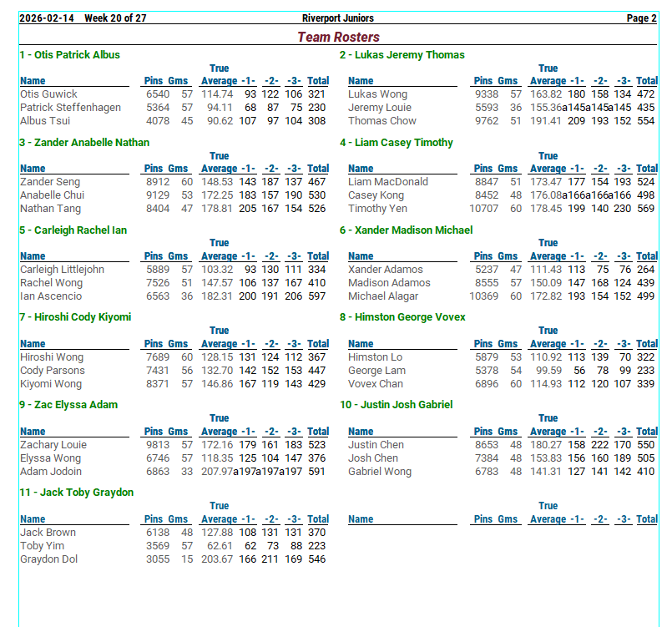Click team 10 - Justin Josh Gabriel heading

click(x=396, y=405)
